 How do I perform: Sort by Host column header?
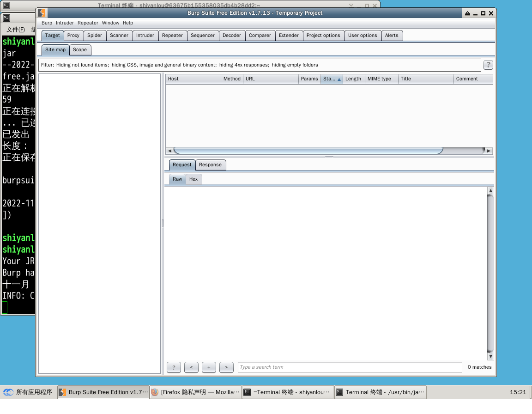[x=193, y=79]
